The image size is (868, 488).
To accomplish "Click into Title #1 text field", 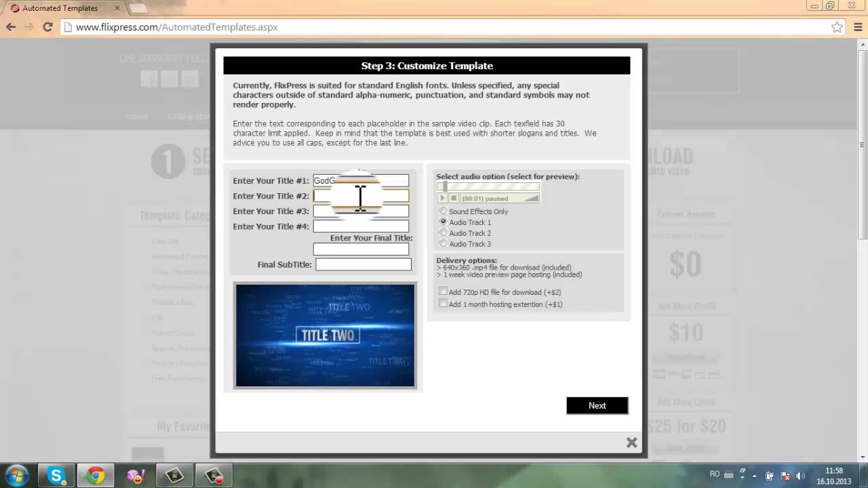I will point(361,180).
